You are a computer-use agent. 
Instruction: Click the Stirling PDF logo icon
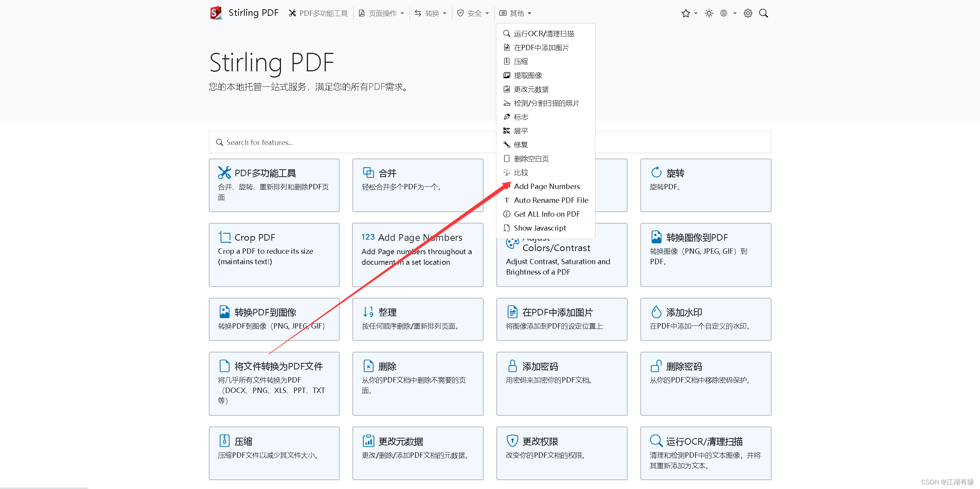pos(216,13)
